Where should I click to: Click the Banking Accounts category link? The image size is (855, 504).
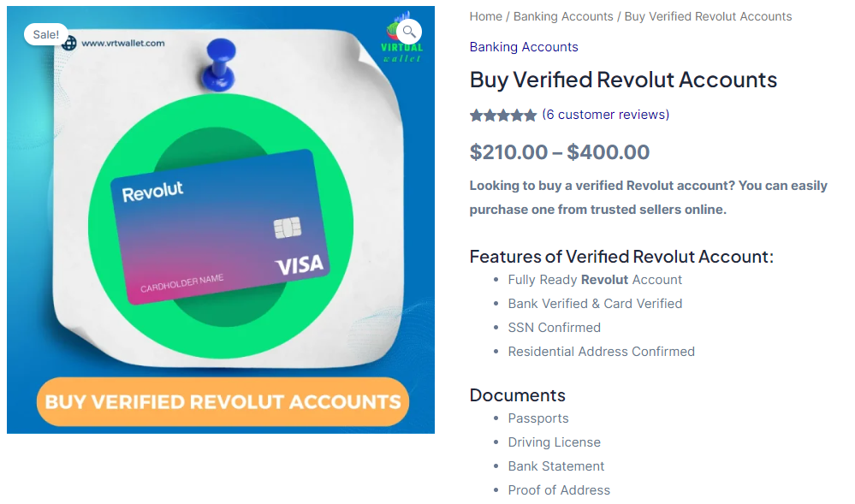click(x=524, y=46)
